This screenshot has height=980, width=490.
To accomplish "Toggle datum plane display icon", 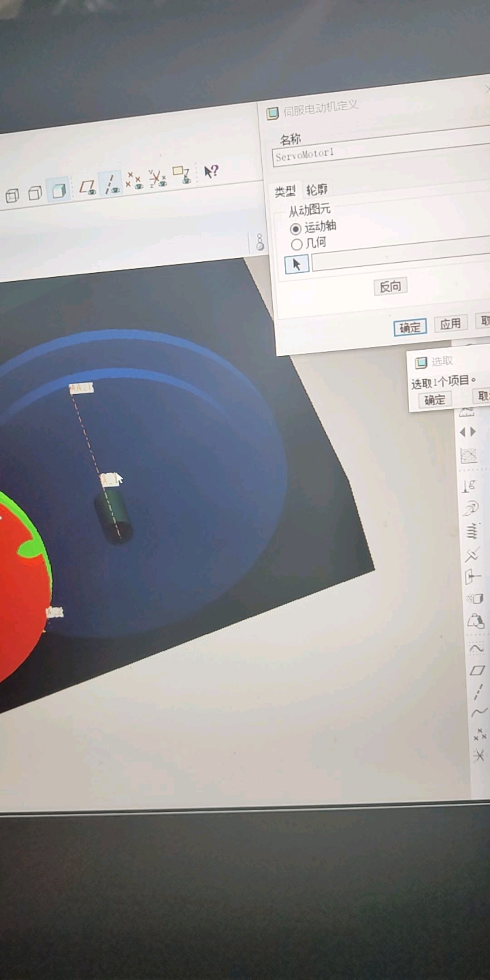I will pos(88,187).
